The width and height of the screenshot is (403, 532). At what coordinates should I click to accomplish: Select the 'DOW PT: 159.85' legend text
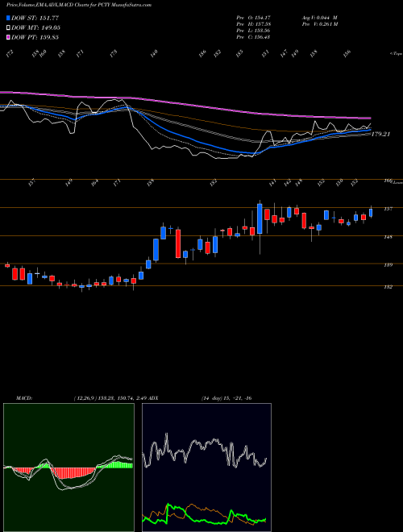(35, 37)
